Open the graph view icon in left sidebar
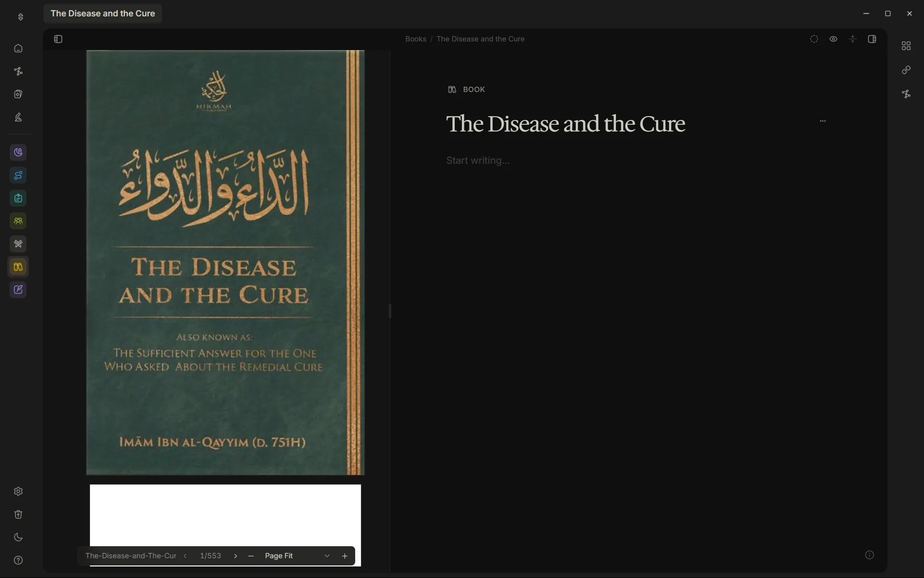Screen dimensions: 924x578 [x=18, y=71]
